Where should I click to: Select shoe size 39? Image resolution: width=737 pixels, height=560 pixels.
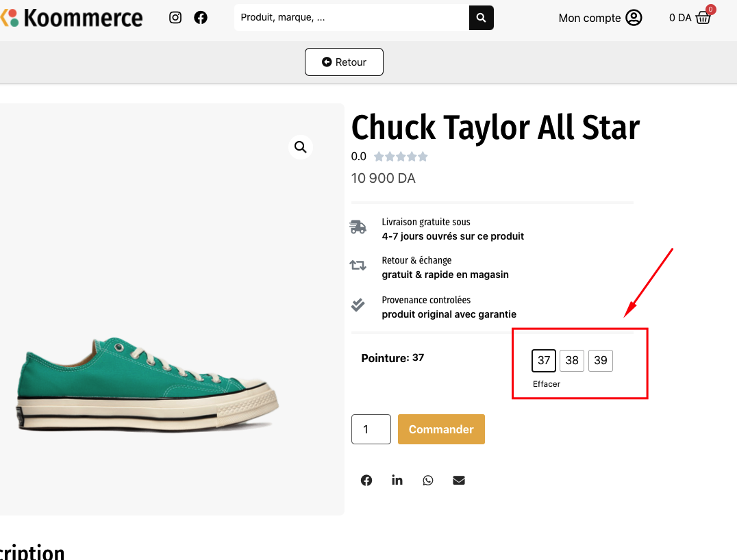click(x=601, y=361)
